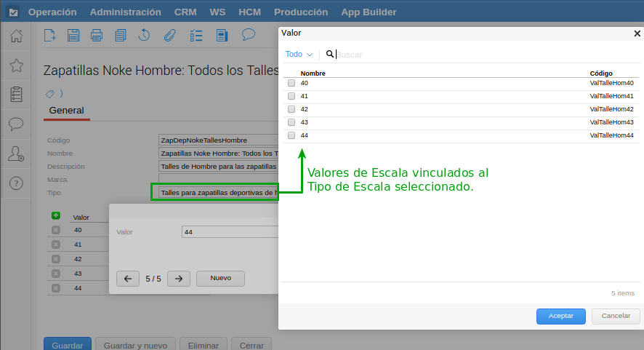644x350 pixels.
Task: Select the checkbox for row 44
Action: pos(291,135)
